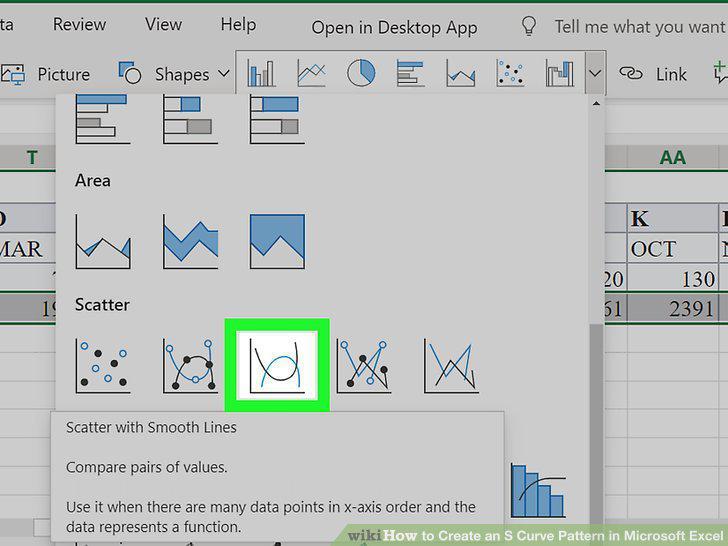Select the stacked bar chart thumbnail
This screenshot has height=546, width=728.
pos(190,119)
